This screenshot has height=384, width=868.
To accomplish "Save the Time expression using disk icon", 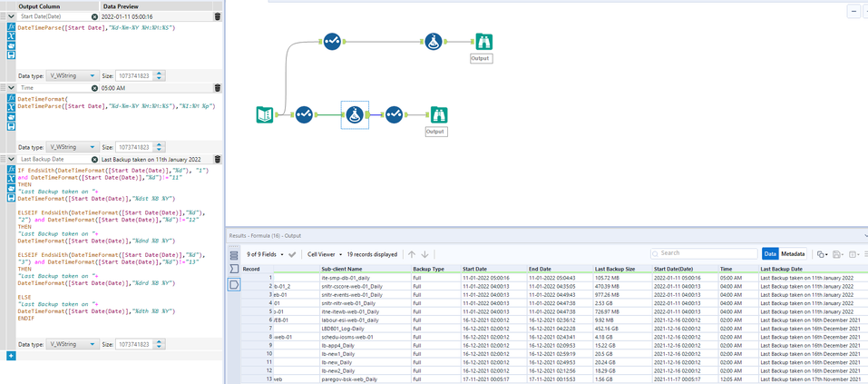I will [11, 128].
